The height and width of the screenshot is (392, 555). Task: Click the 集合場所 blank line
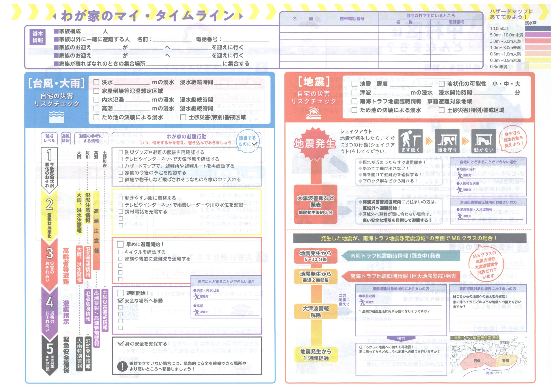coord(184,64)
